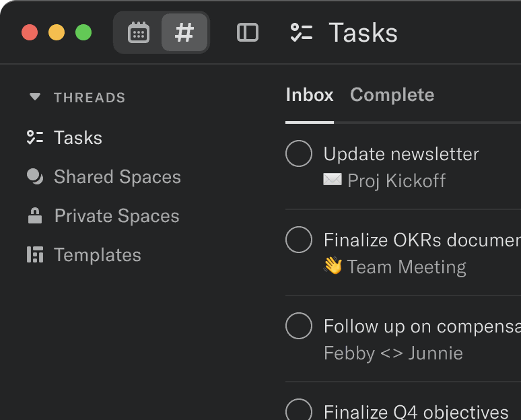Open the Febby <> Junnie link

point(393,353)
